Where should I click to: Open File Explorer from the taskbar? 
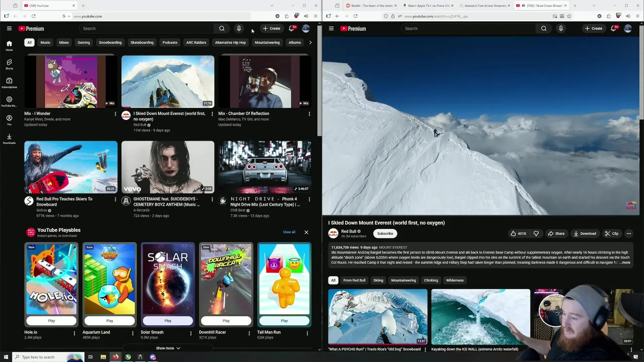[103, 357]
